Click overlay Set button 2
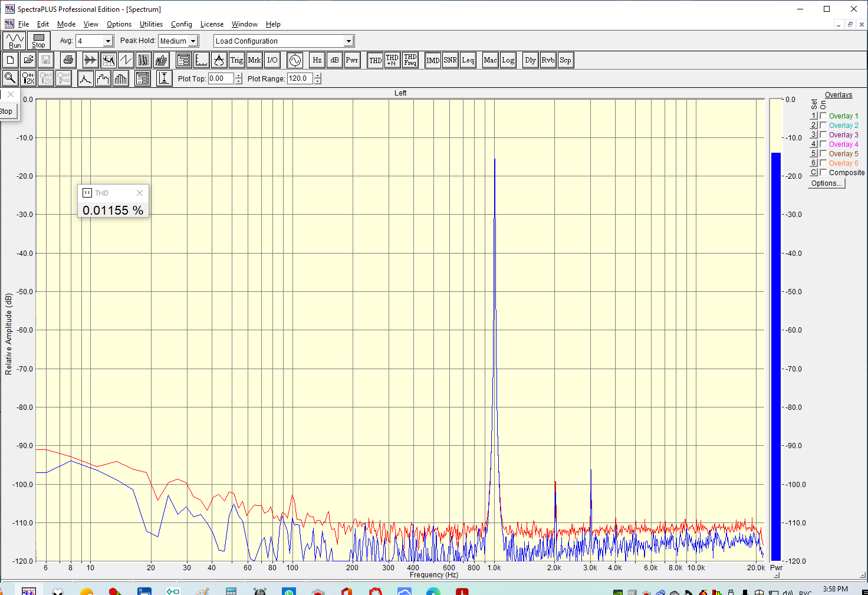This screenshot has width=868, height=595. coord(814,125)
